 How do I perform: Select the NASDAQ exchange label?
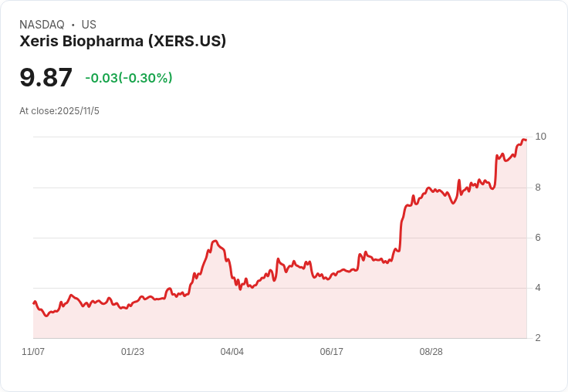pyautogui.click(x=42, y=25)
